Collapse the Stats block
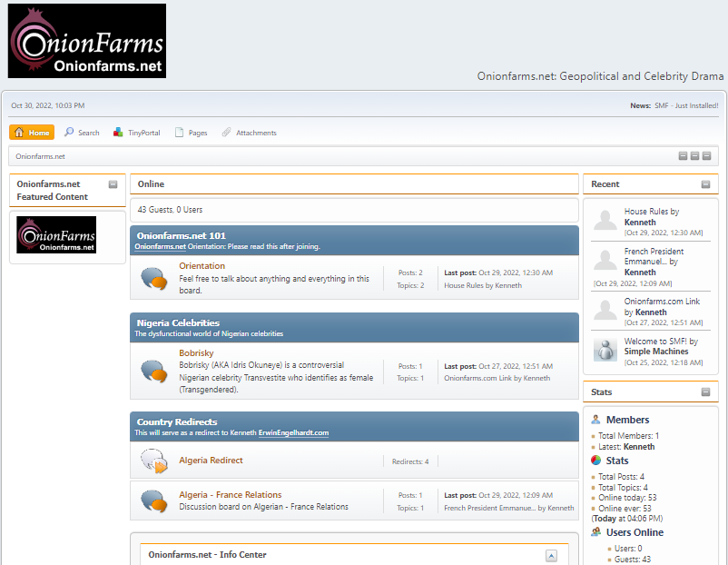 [705, 392]
